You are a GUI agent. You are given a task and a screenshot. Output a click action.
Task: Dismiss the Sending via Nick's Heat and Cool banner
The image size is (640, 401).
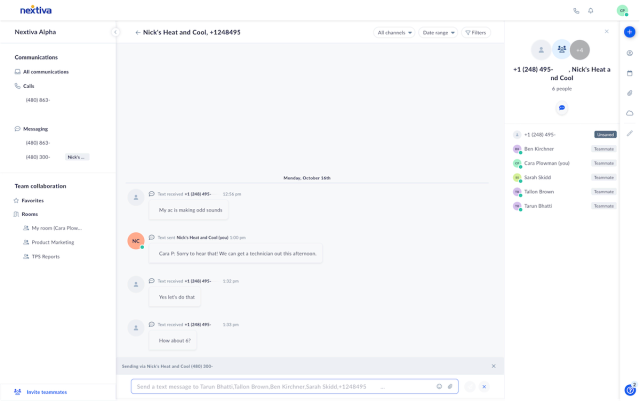coord(493,366)
